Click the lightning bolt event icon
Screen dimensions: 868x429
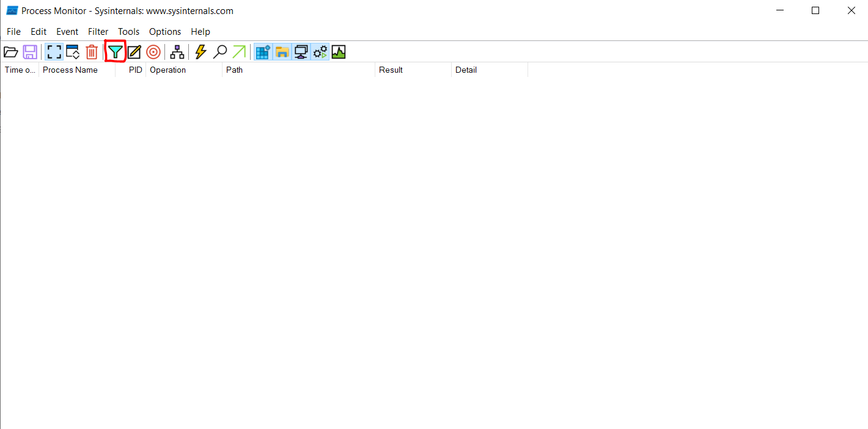pyautogui.click(x=200, y=52)
